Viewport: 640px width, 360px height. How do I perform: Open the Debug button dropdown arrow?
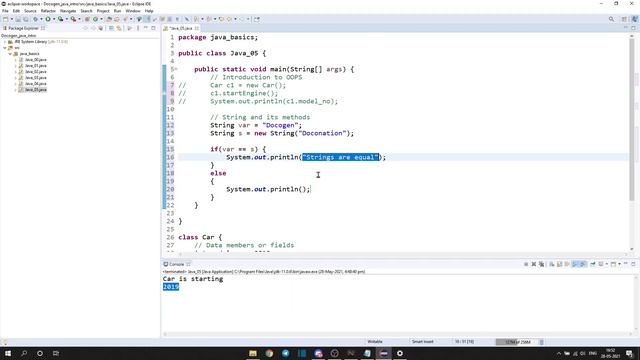pos(41,19)
